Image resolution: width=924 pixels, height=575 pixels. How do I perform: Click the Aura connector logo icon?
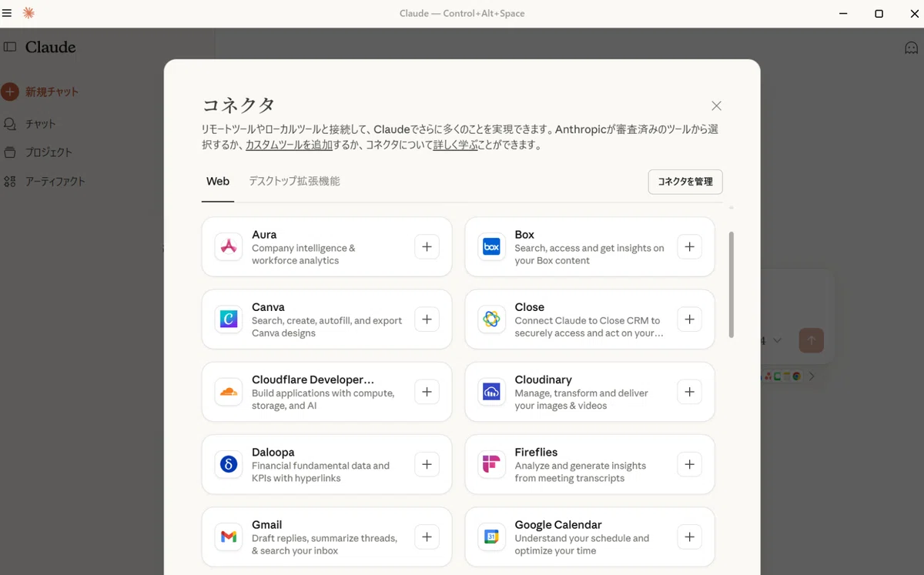(229, 247)
